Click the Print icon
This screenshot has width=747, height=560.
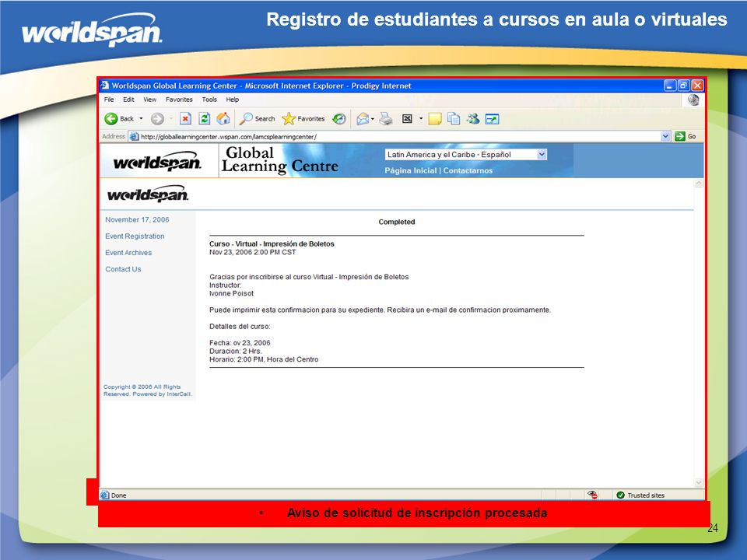386,118
